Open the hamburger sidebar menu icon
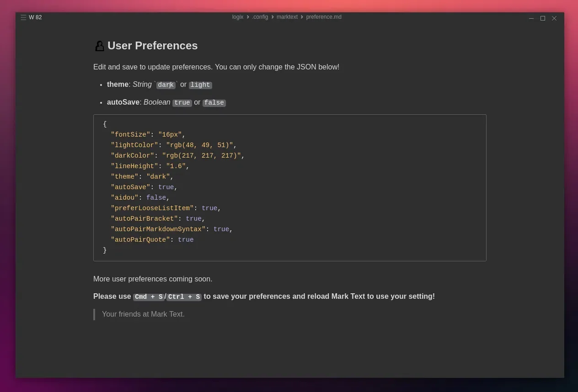This screenshot has height=392, width=578. [23, 17]
